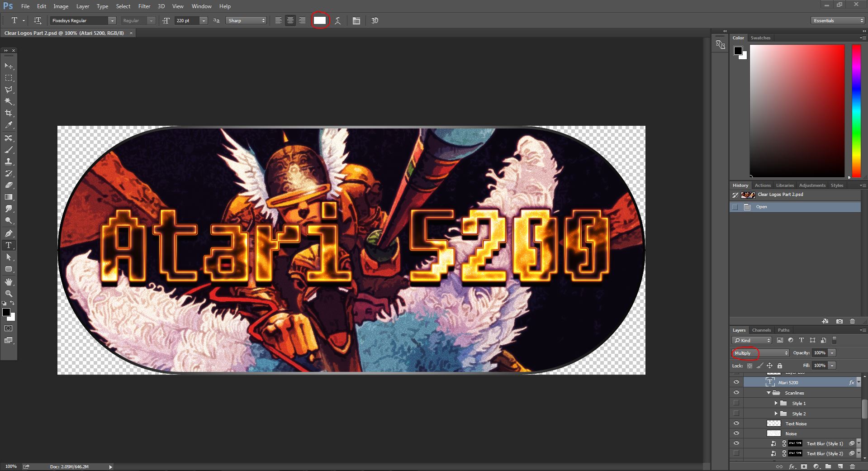Viewport: 868px width, 471px height.
Task: Select the Magic Wand tool
Action: (9, 101)
